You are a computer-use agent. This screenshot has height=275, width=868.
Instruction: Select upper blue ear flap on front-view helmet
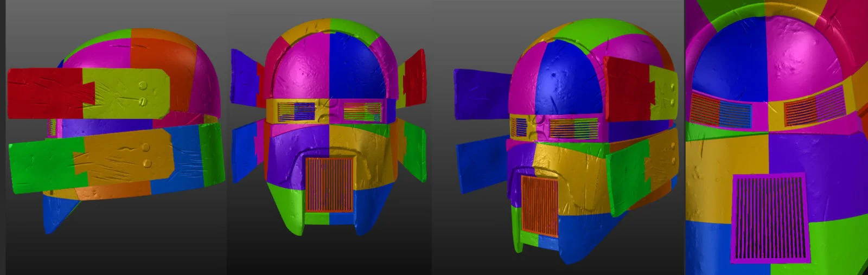pyautogui.click(x=246, y=77)
